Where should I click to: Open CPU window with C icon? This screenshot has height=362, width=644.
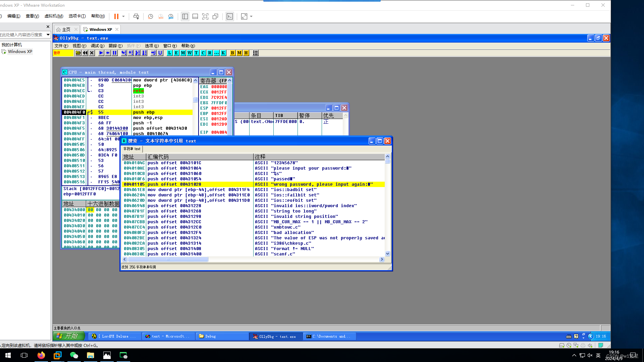203,53
